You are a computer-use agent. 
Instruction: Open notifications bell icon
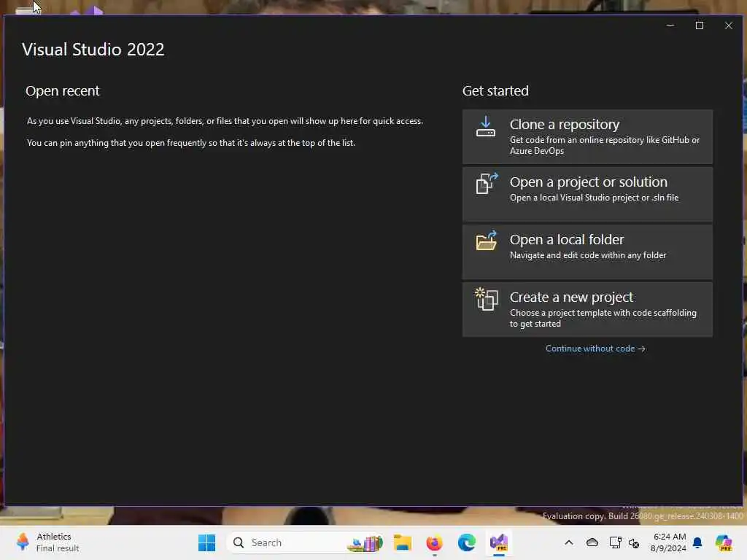click(697, 542)
